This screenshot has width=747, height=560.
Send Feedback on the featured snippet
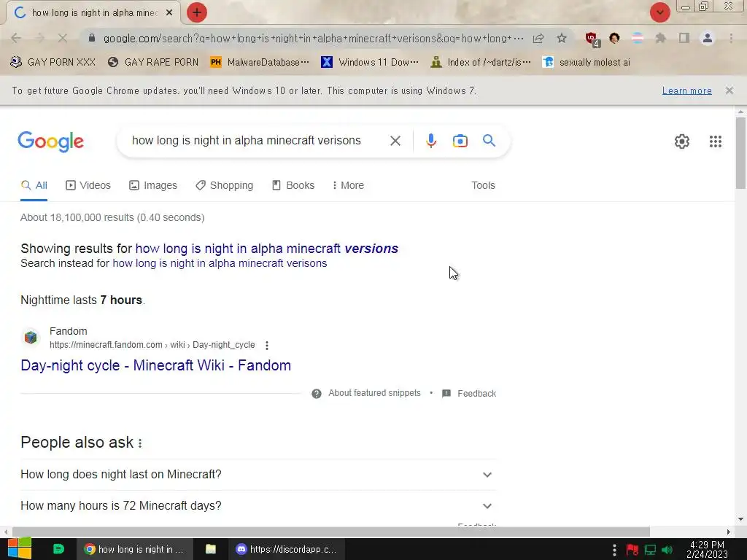click(x=469, y=393)
